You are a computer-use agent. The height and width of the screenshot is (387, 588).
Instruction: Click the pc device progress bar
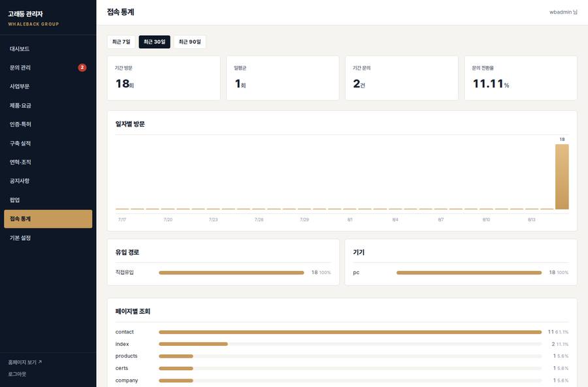468,273
